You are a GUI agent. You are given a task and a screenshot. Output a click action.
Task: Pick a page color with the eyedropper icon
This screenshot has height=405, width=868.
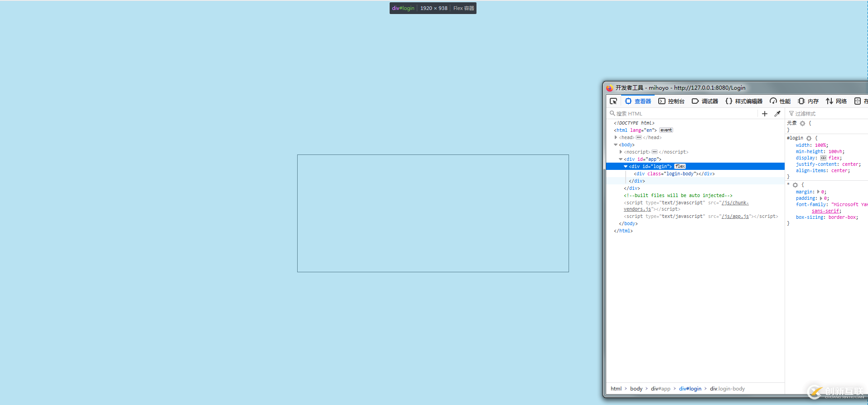[x=777, y=114]
